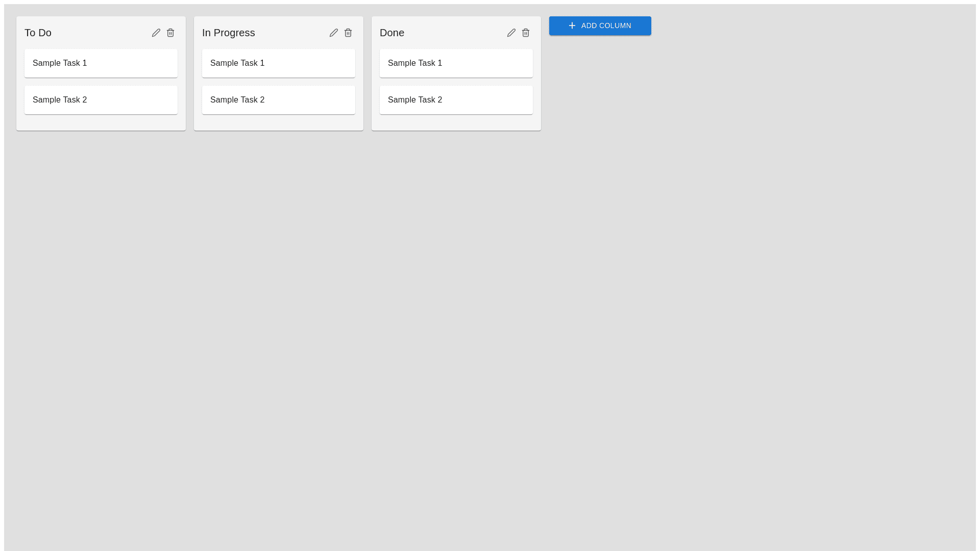Rename the Done column using pencil icon

point(511,33)
